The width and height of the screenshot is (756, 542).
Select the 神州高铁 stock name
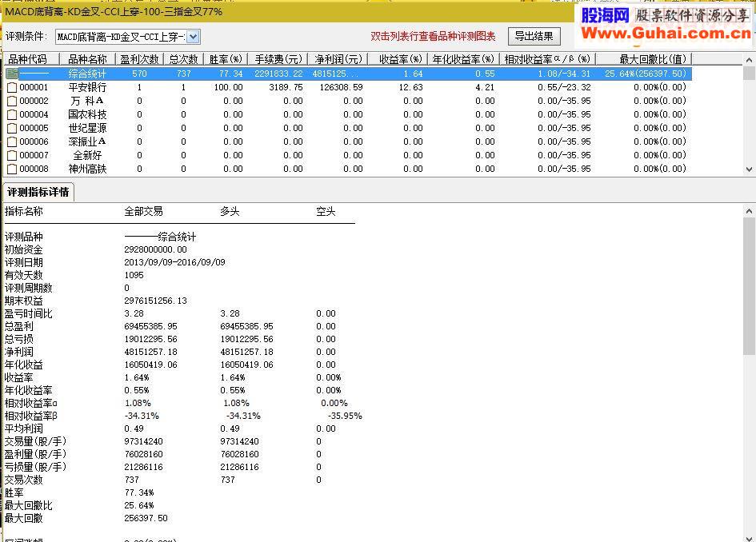pyautogui.click(x=87, y=169)
